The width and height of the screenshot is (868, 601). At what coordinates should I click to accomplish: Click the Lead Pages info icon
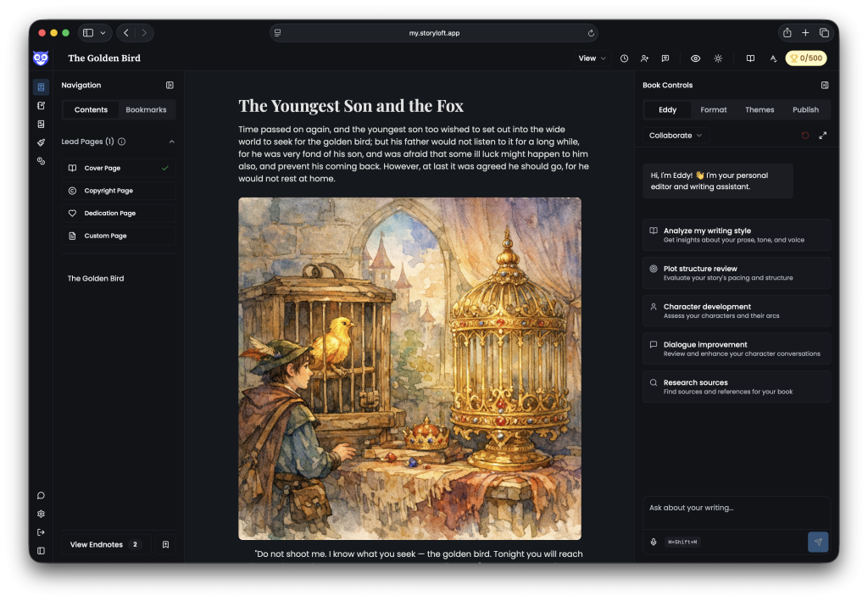pyautogui.click(x=122, y=142)
